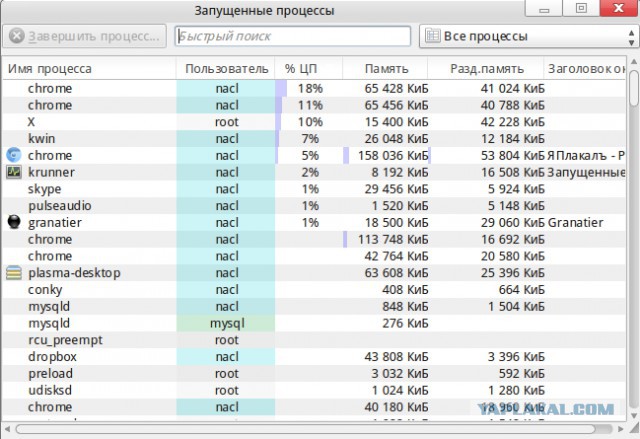The image size is (640, 439).
Task: Click the vertical scrollbar thumb
Action: [x=633, y=87]
